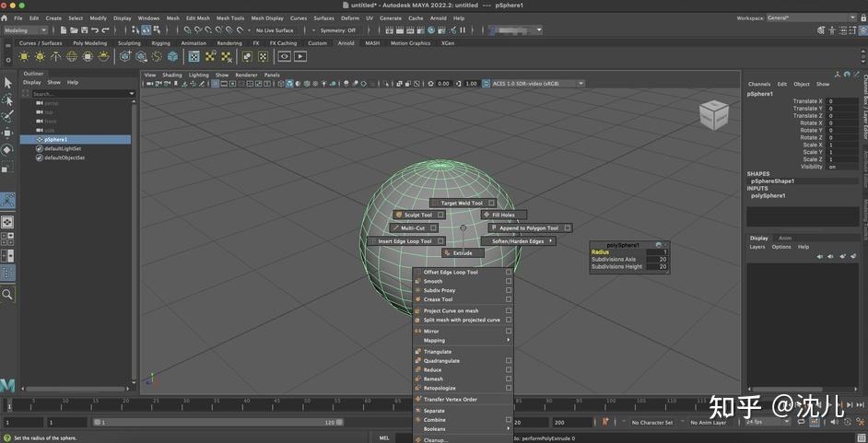This screenshot has width=868, height=443.
Task: Click the pSphere1 mesh icon in Outliner
Action: (40, 140)
